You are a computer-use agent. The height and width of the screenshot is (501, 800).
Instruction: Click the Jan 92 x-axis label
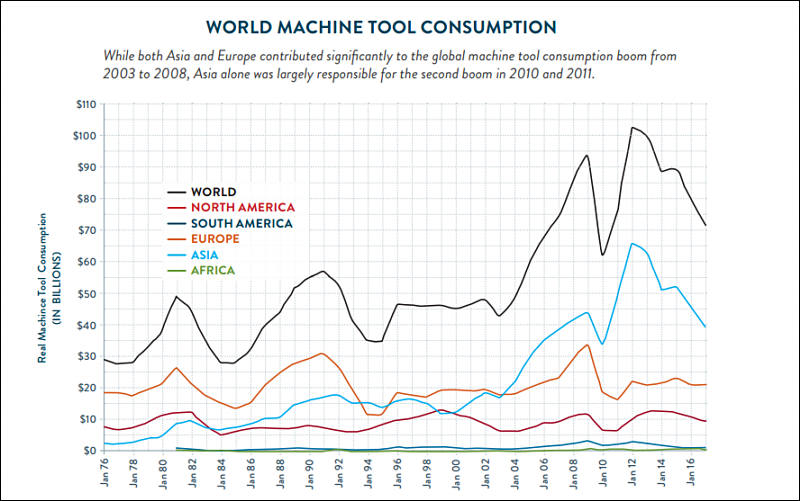[x=340, y=472]
